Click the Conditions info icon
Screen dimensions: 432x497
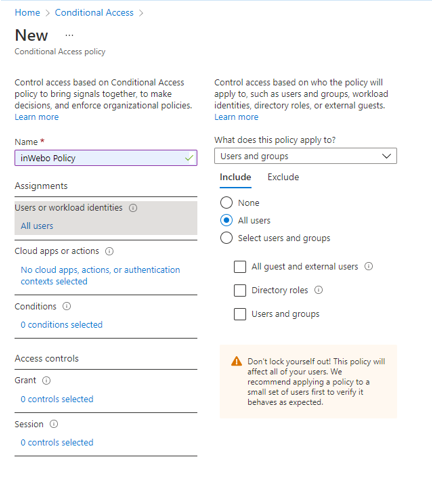pos(67,306)
